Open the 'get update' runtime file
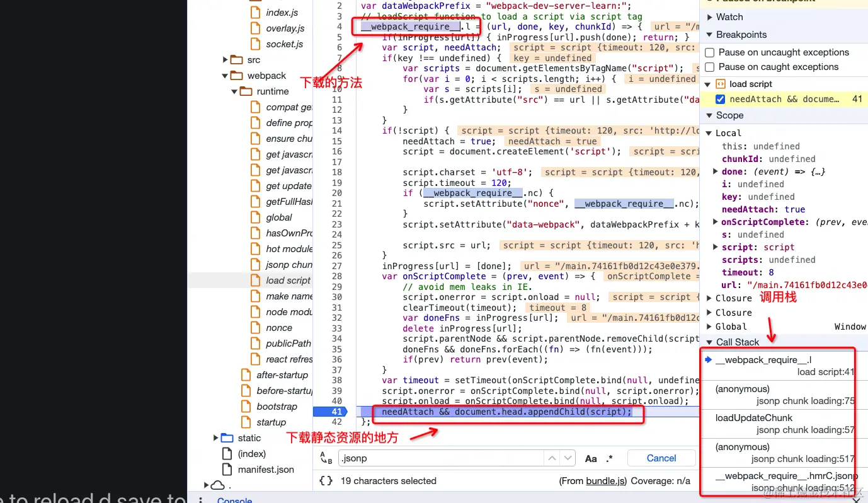This screenshot has width=868, height=503. 289,185
